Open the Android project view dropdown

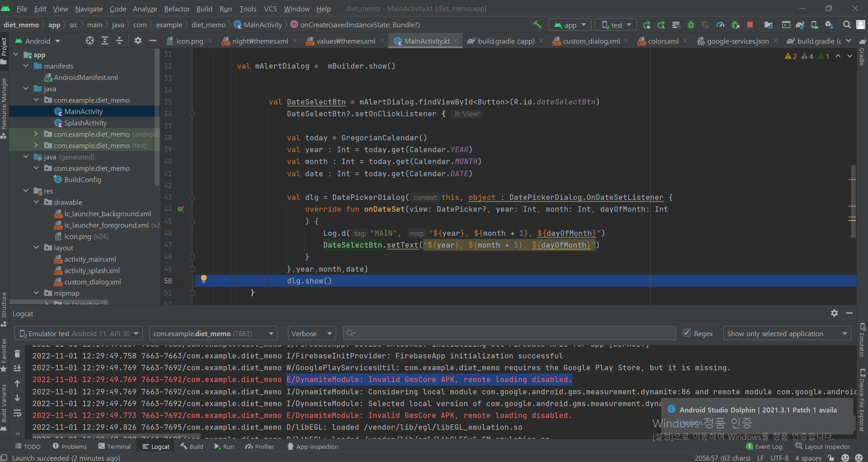(x=38, y=41)
